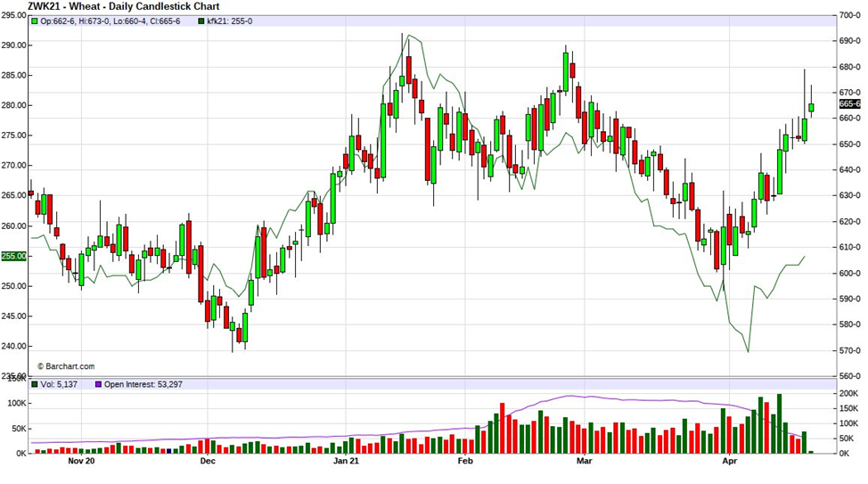Click the 665-6 current price tag
Image resolution: width=868 pixels, height=484 pixels.
pyautogui.click(x=849, y=104)
